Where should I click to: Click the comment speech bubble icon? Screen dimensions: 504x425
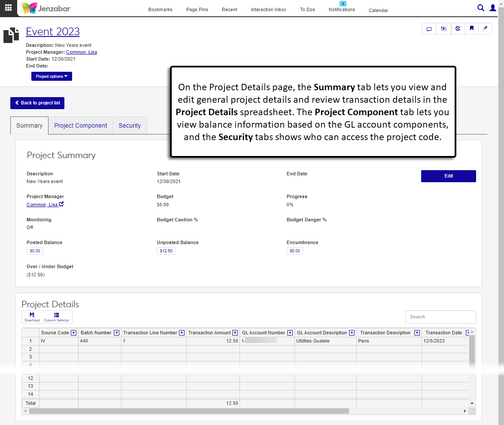(x=429, y=29)
